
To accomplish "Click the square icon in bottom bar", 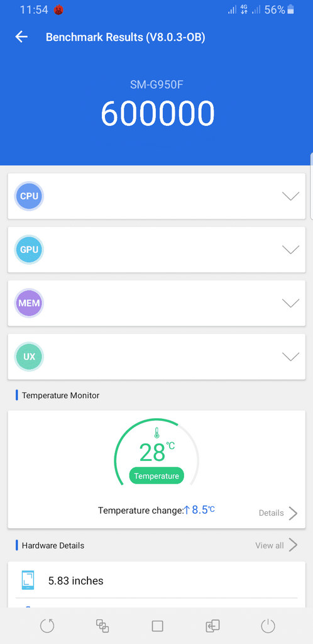I will (x=158, y=626).
